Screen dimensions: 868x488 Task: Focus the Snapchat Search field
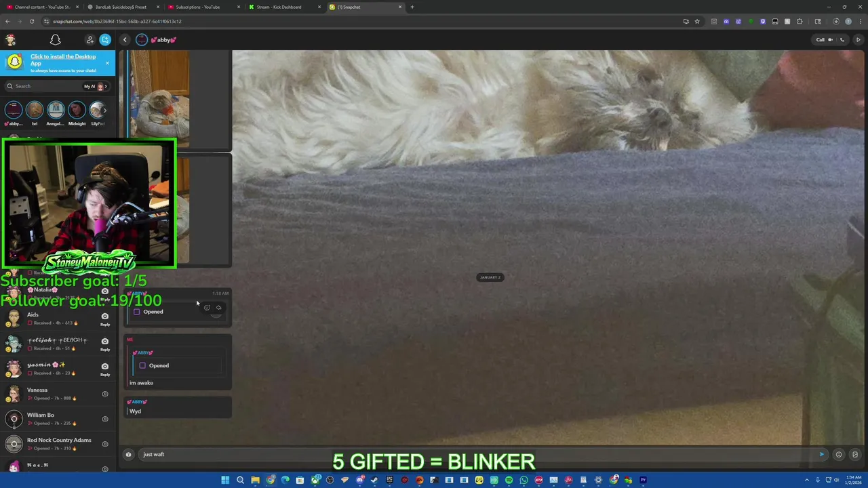click(x=44, y=86)
